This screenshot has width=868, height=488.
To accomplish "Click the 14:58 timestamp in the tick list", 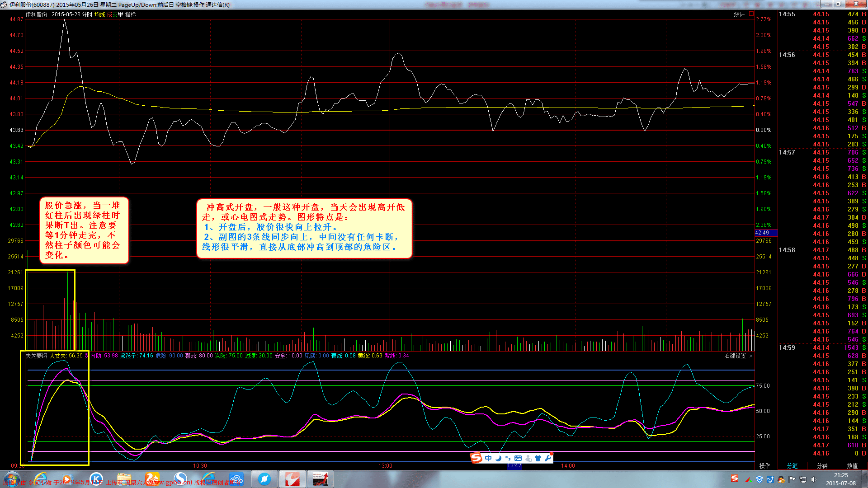I will coord(787,250).
